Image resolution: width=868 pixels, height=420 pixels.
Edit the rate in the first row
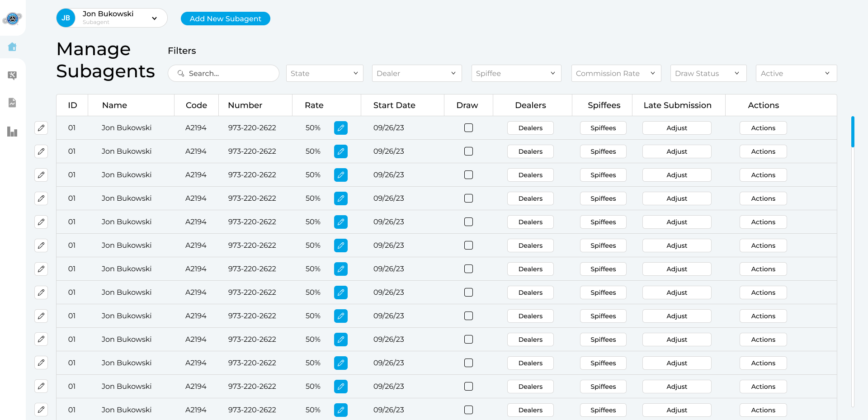(341, 128)
